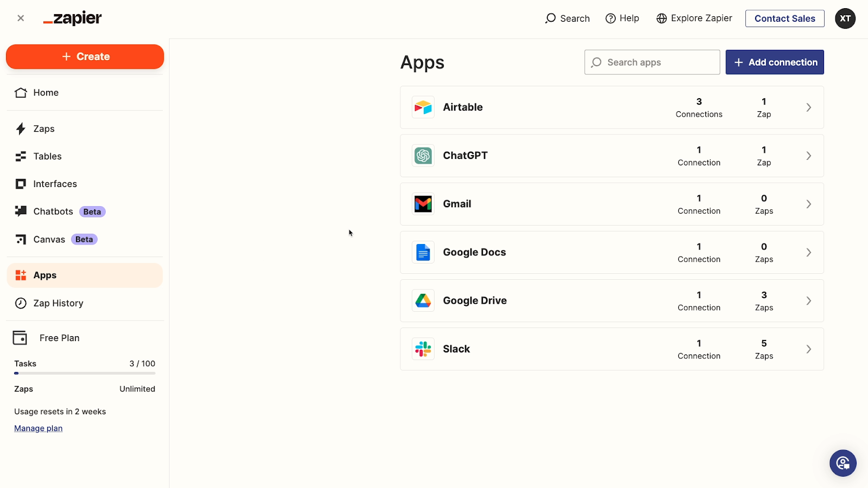Open Zap History in the sidebar

click(x=85, y=303)
